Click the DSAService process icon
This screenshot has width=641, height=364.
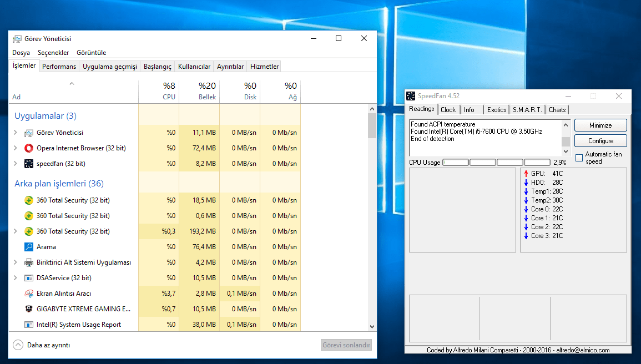point(29,278)
